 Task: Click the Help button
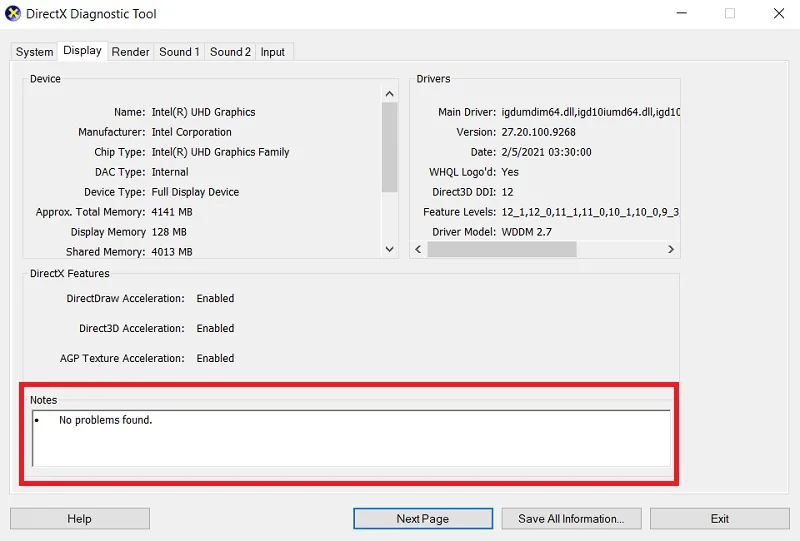(x=80, y=519)
